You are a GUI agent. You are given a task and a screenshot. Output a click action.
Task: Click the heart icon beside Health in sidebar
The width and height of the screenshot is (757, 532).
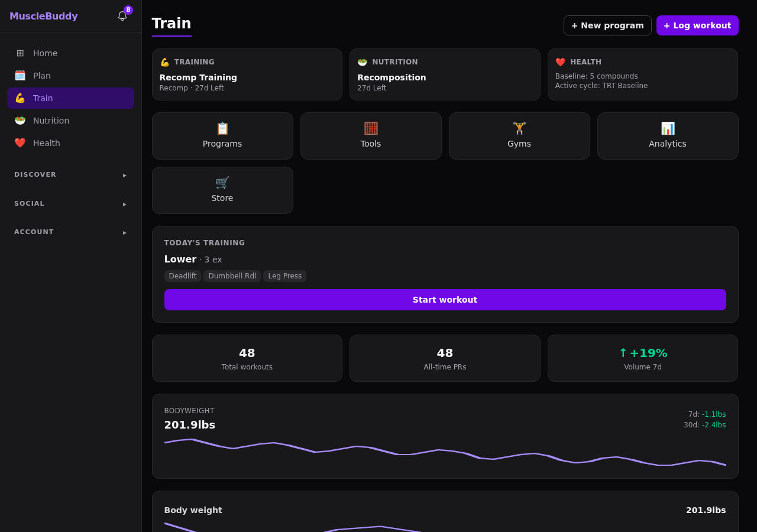point(20,143)
